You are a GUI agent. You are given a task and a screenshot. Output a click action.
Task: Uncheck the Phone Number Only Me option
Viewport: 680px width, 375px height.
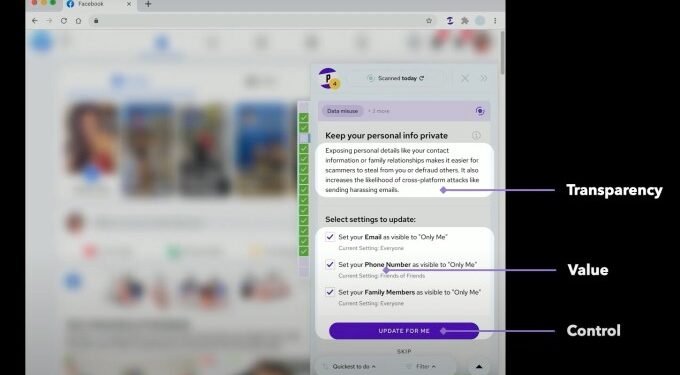click(330, 264)
